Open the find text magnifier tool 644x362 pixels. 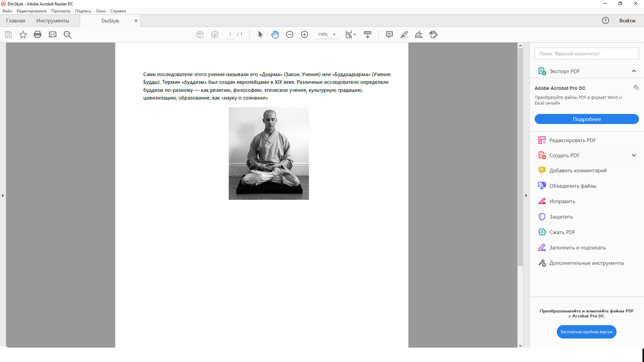(67, 35)
